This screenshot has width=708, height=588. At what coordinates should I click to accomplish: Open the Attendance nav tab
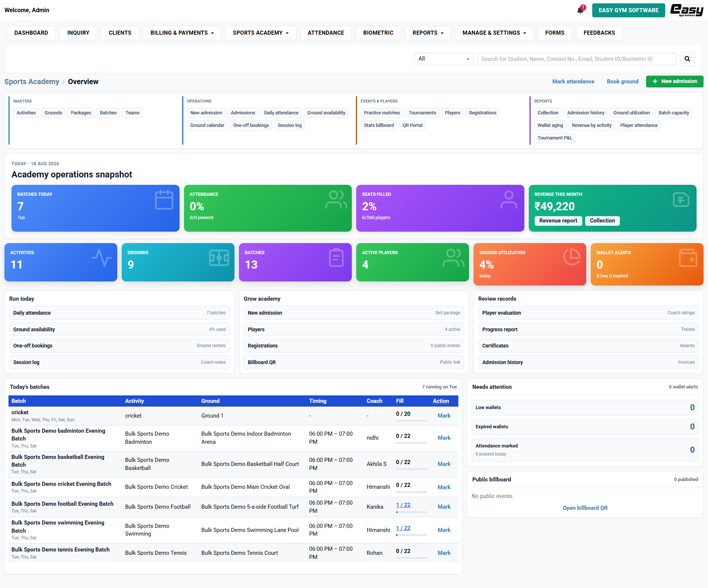click(x=326, y=33)
